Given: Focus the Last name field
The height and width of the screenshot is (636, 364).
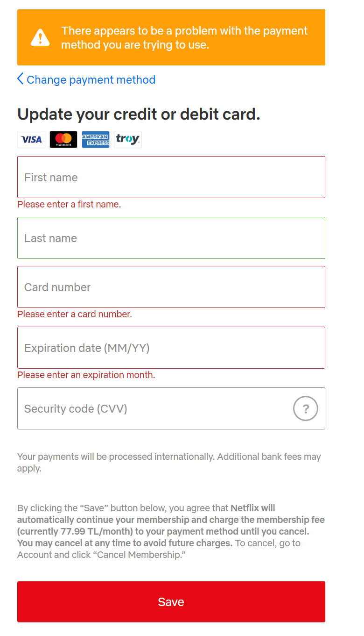Looking at the screenshot, I should [171, 238].
